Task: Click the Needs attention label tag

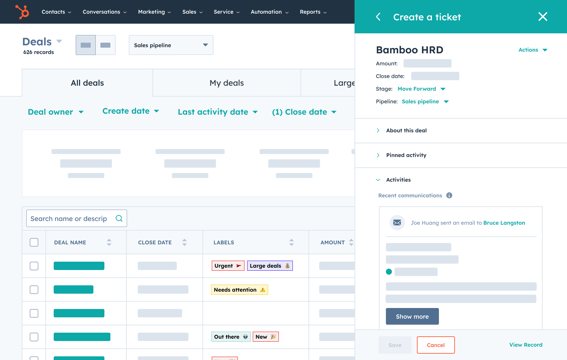Action: click(x=239, y=290)
